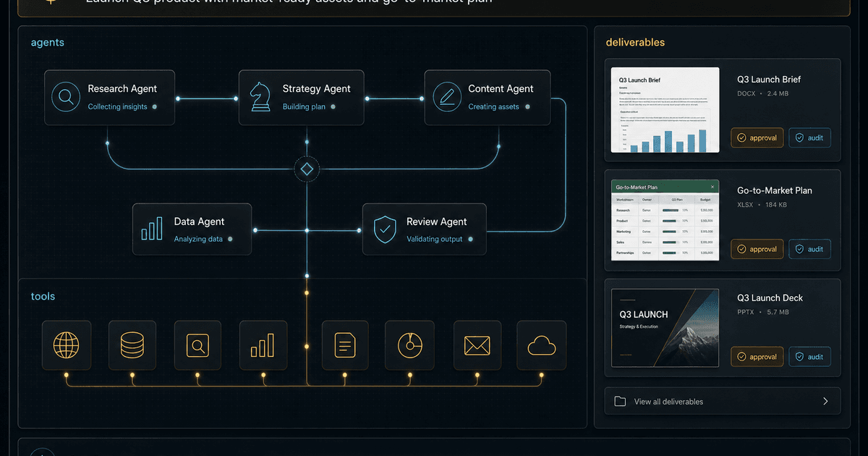Select the Data Agent card

coord(192,229)
